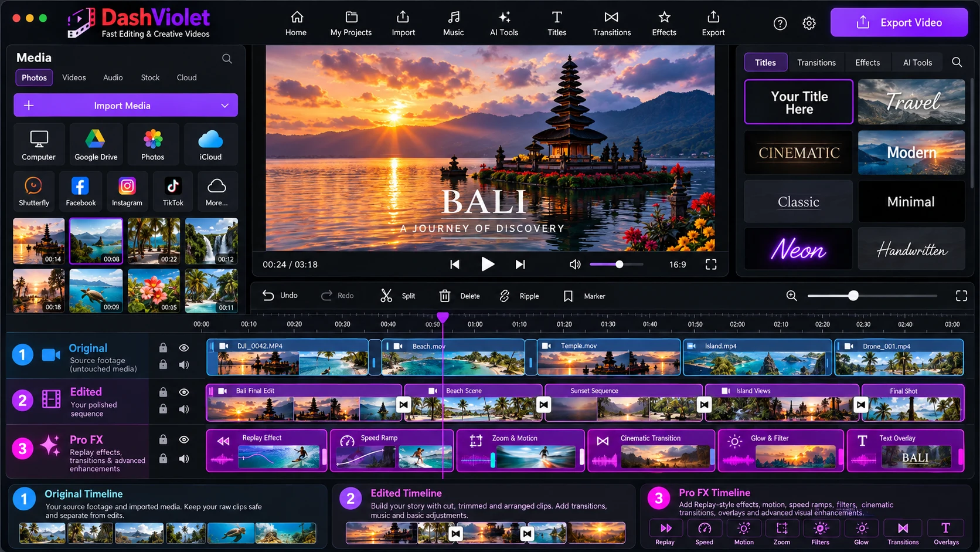Play the preview video

[487, 265]
